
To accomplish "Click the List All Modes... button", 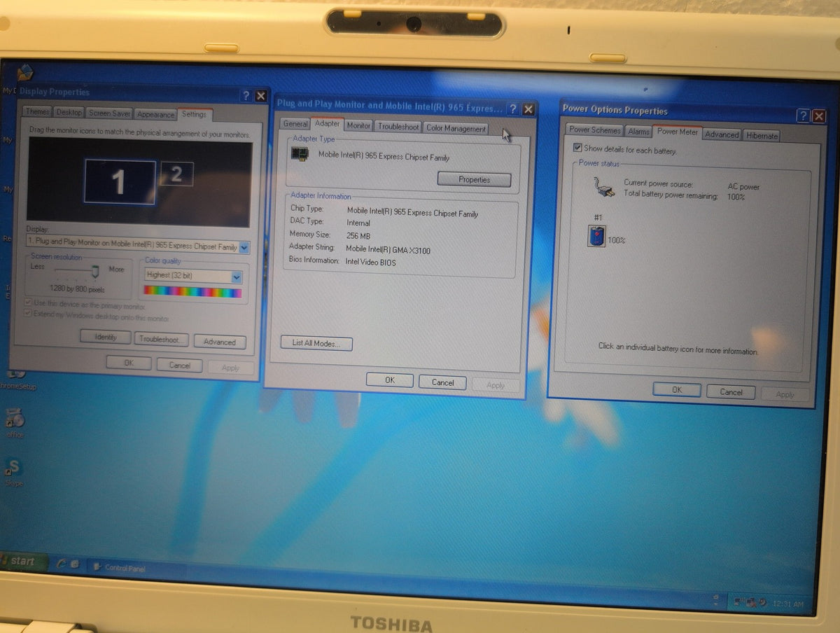I will [x=316, y=344].
